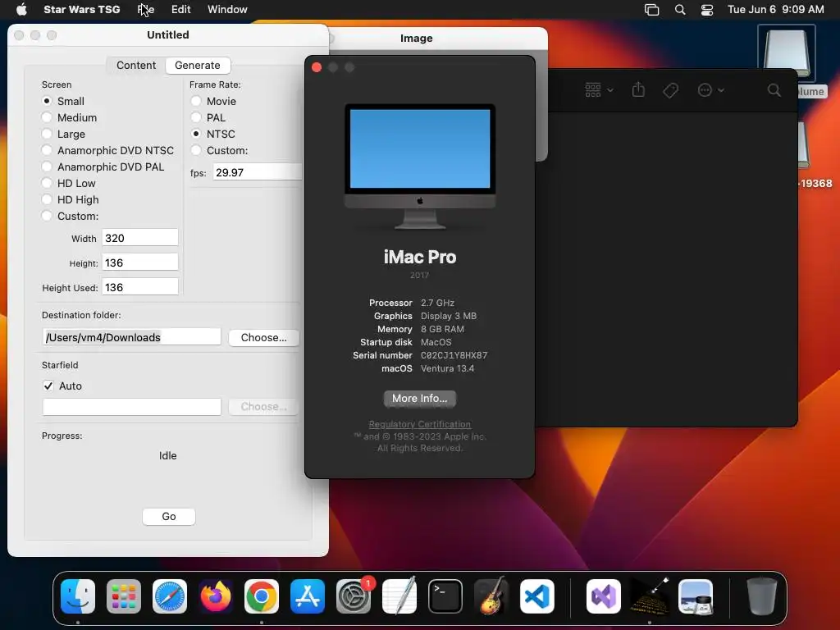Click the Width input field
The image size is (840, 630).
pyautogui.click(x=139, y=238)
